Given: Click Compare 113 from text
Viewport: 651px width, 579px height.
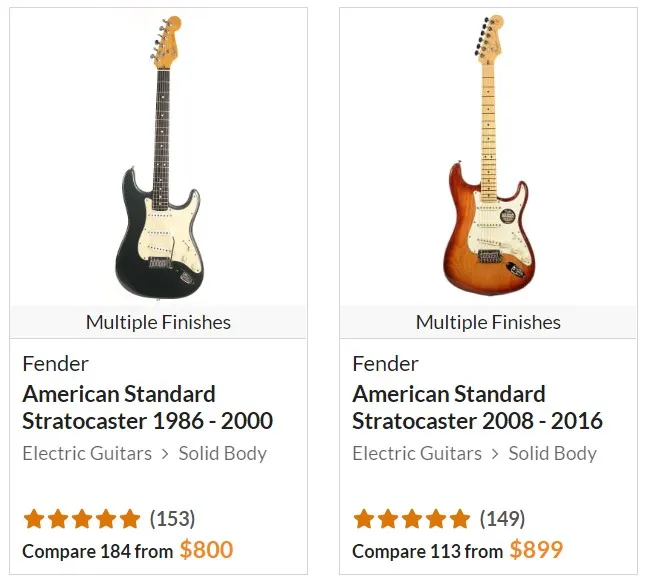Looking at the screenshot, I should tap(427, 551).
